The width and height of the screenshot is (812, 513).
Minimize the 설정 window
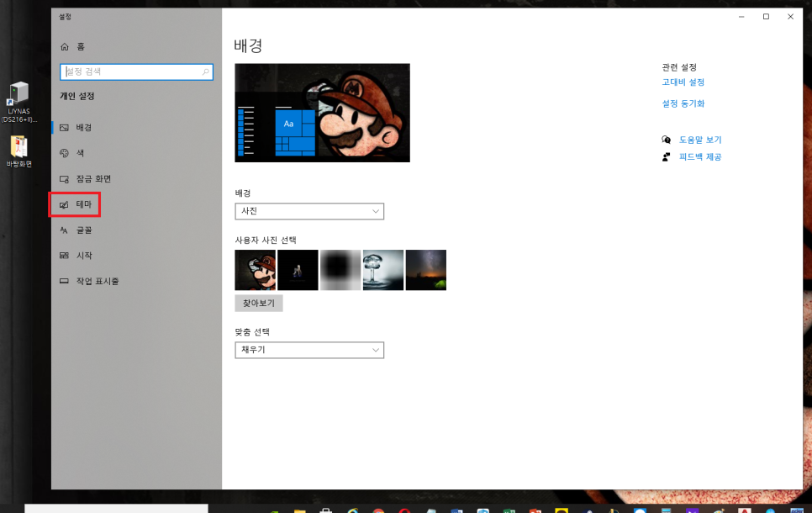[741, 17]
